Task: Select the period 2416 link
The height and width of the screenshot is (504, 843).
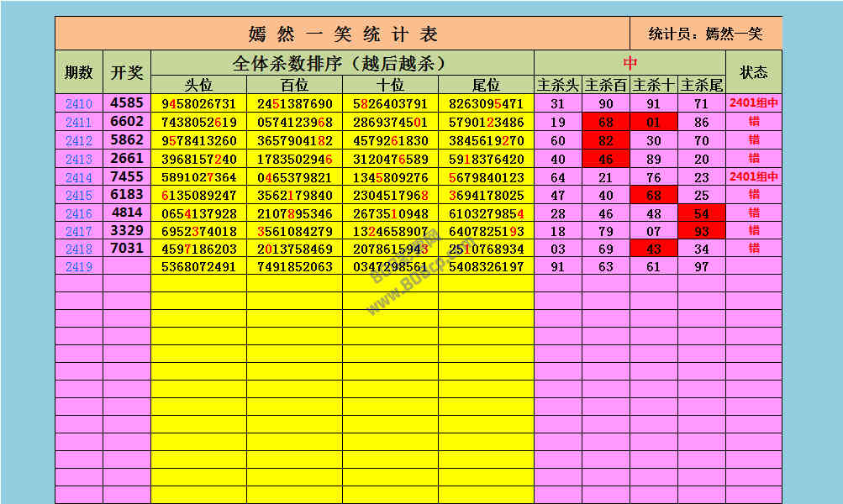Action: click(x=78, y=214)
